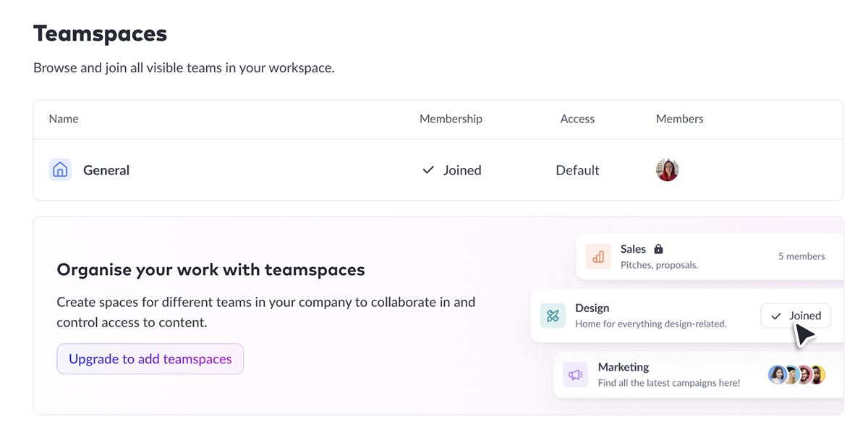Click 'Browse and join all visible teams' subtitle
The image size is (868, 438).
point(184,68)
